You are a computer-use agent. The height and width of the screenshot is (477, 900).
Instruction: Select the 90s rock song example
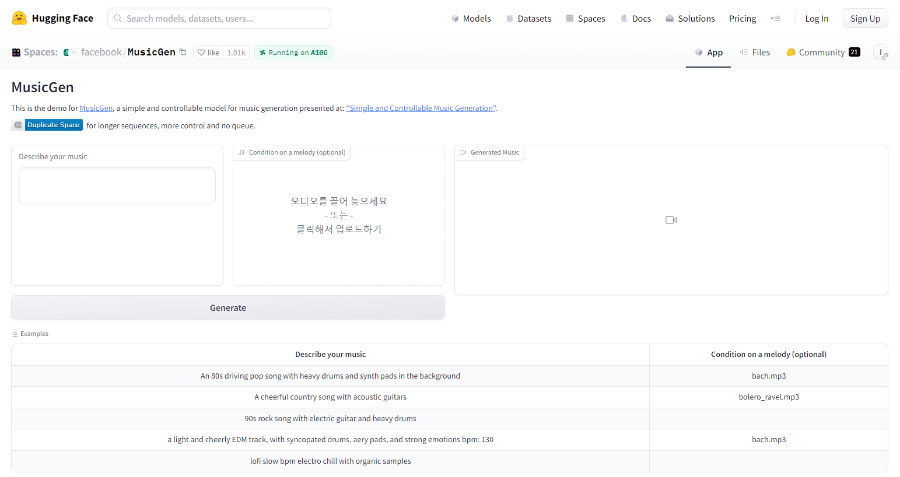tap(330, 418)
